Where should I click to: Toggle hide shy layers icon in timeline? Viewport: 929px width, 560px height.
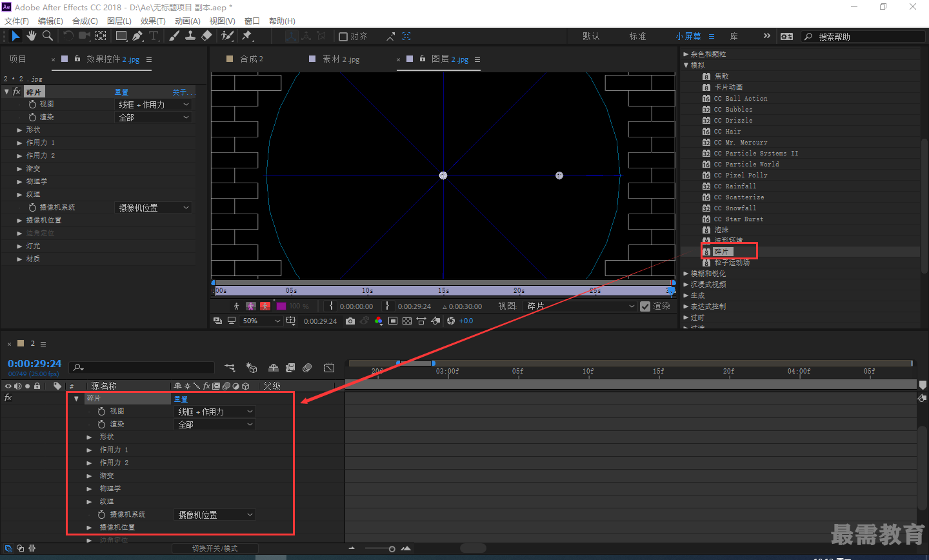point(274,368)
